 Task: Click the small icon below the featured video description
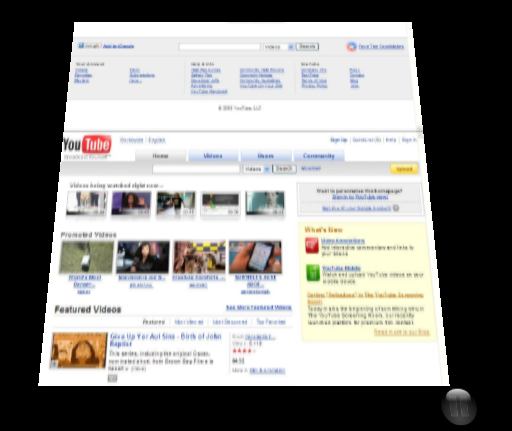(x=112, y=378)
